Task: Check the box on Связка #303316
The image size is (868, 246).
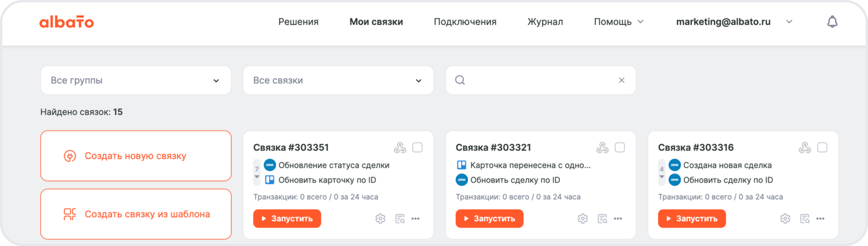Action: pyautogui.click(x=822, y=147)
